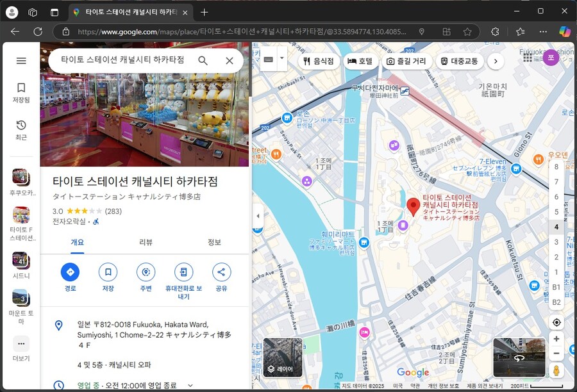Filter map by 음식점 chip
The width and height of the screenshot is (577, 392).
tap(318, 61)
